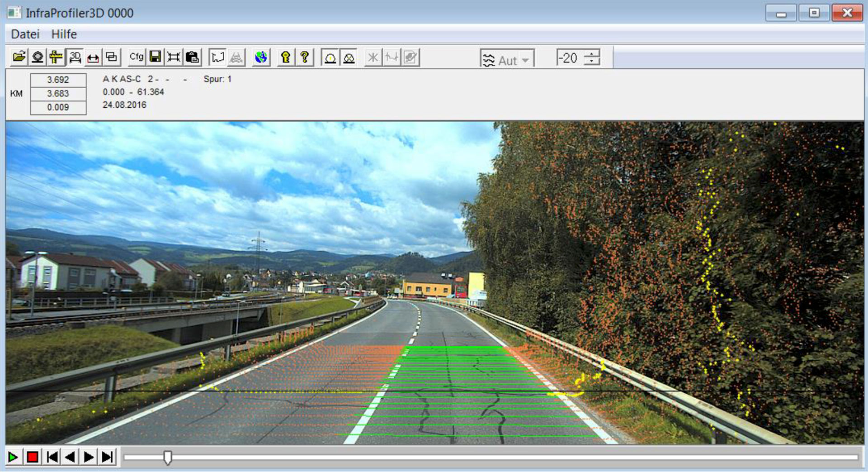Increase the -20 value with up arrow
The width and height of the screenshot is (868, 472).
click(x=591, y=54)
